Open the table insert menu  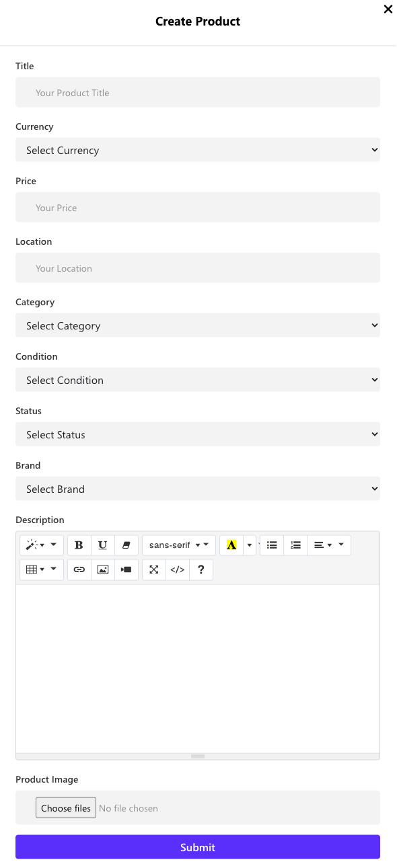point(42,569)
